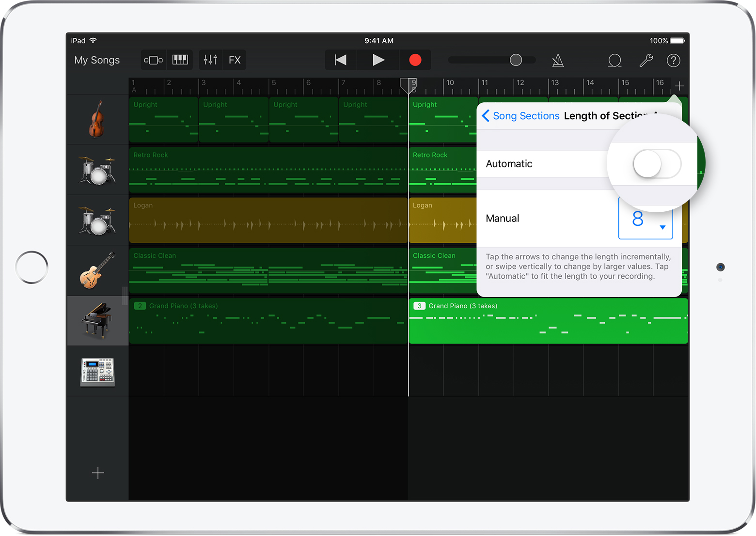
Task: Select Logan region in section A
Action: (x=268, y=221)
